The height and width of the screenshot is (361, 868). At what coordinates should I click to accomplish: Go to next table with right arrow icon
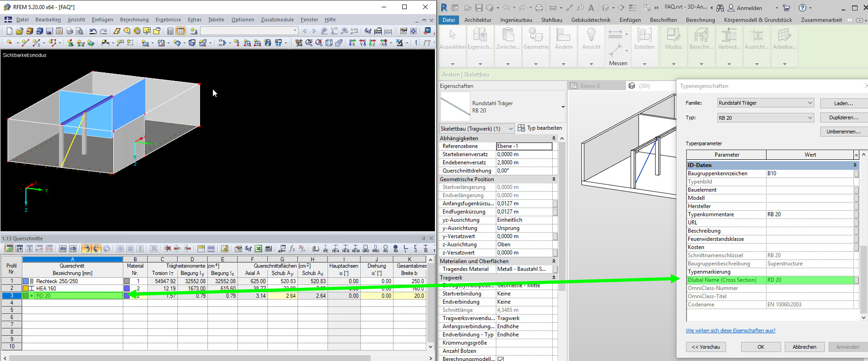tap(73, 249)
